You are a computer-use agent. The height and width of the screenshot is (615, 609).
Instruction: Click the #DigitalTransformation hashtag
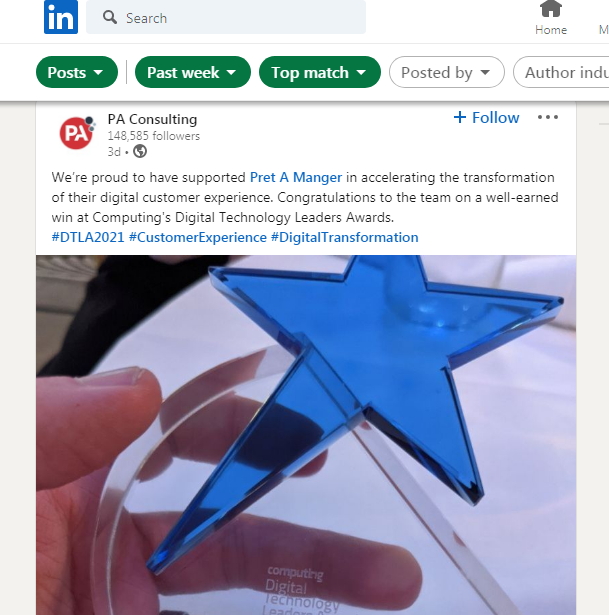pyautogui.click(x=345, y=237)
